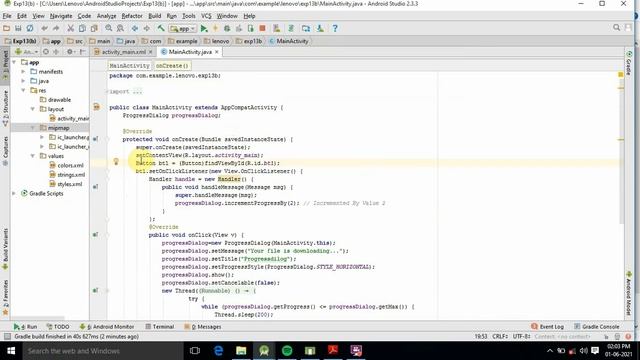The image size is (640, 360).
Task: Open the Messages tool window
Action: tap(202, 327)
